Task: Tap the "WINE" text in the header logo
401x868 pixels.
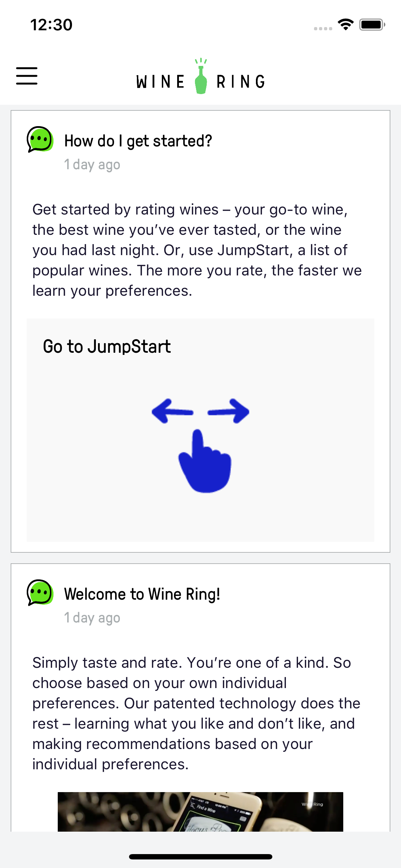Action: [160, 82]
